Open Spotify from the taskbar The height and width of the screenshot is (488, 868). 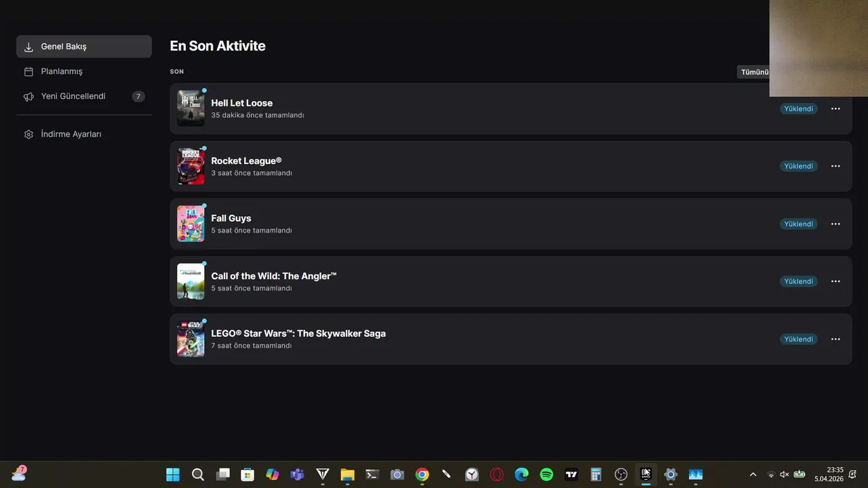pyautogui.click(x=547, y=474)
